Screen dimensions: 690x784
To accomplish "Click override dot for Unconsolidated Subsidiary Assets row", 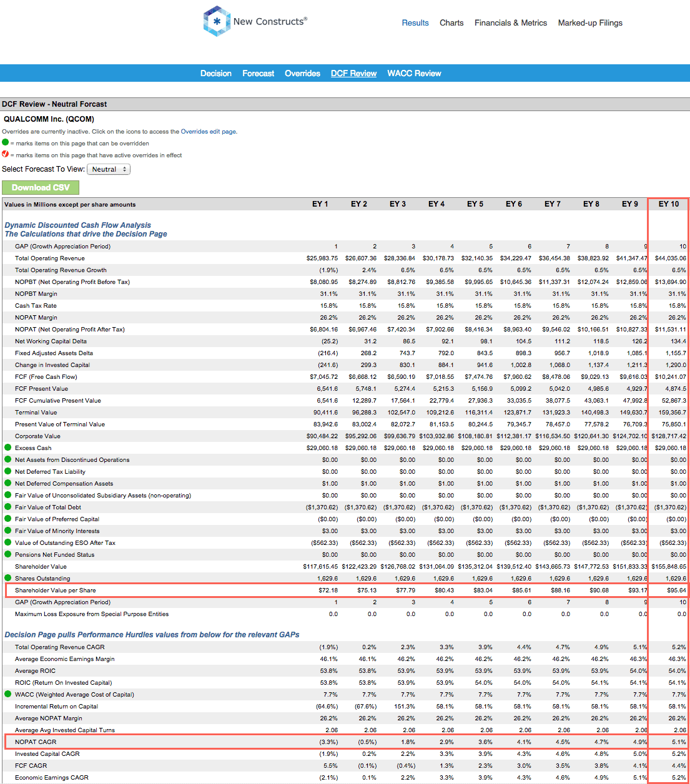I will (x=8, y=495).
